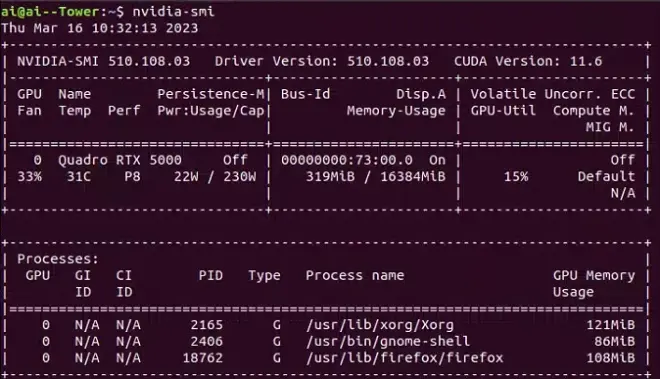Click the CUDA Version 11.6 text
Viewport: 660px width, 379px height.
[528, 61]
